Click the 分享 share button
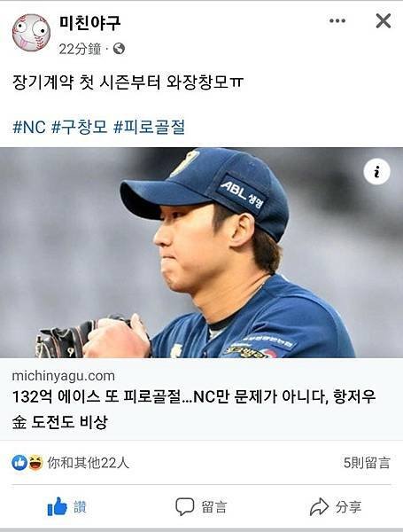Image resolution: width=403 pixels, height=532 pixels. [x=336, y=507]
